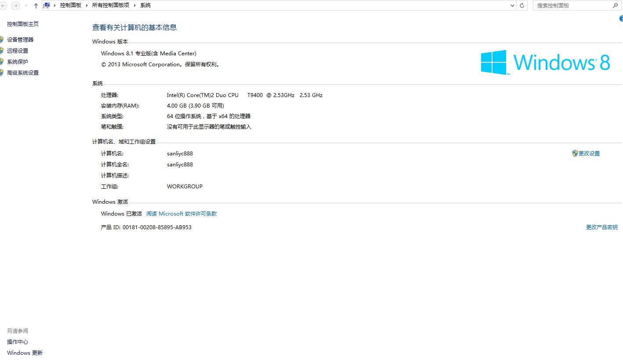Open 远程设置 link
The image size is (623, 364).
click(18, 50)
